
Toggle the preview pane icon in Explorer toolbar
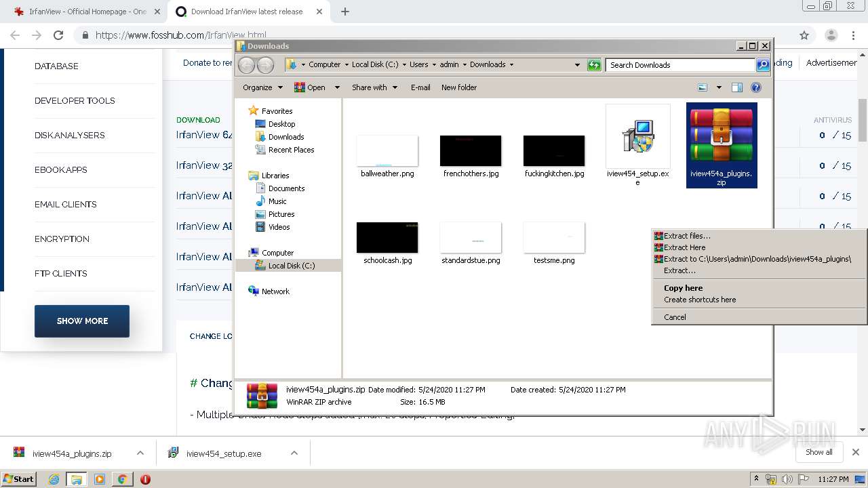click(737, 87)
